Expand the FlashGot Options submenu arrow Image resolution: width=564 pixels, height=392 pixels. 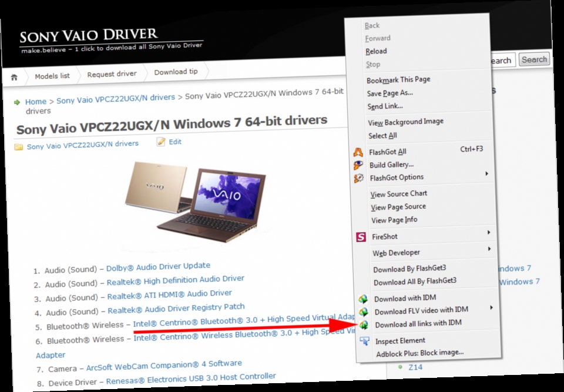click(486, 174)
